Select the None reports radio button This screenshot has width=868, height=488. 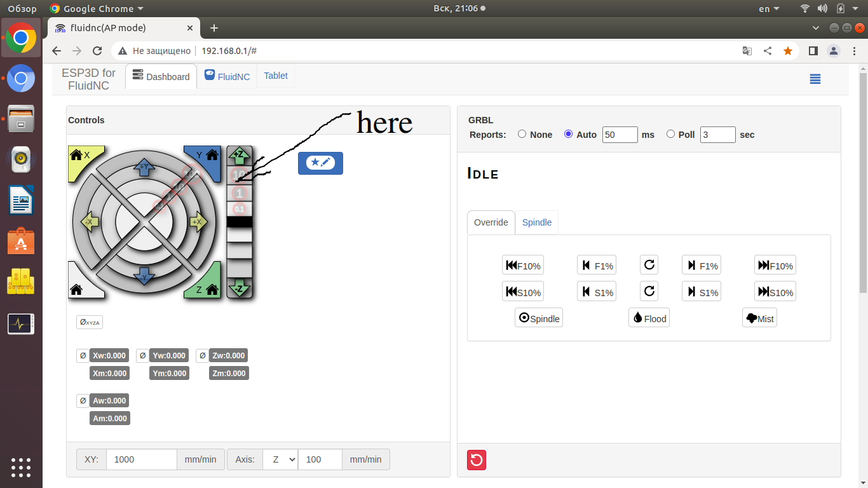click(522, 133)
